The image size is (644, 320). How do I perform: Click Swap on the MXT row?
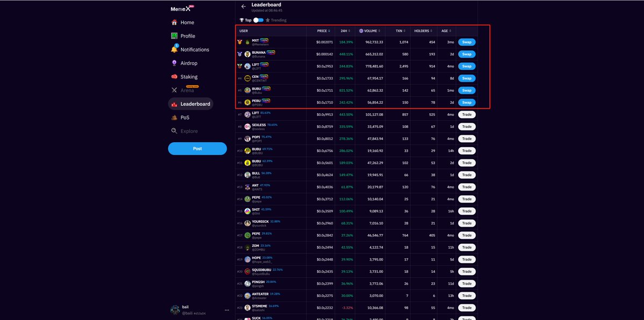[x=467, y=42]
